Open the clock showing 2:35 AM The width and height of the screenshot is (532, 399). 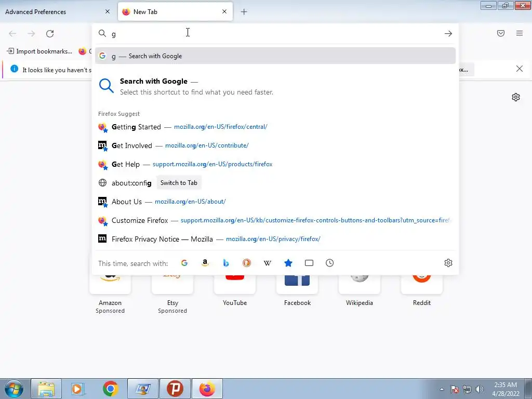point(506,389)
